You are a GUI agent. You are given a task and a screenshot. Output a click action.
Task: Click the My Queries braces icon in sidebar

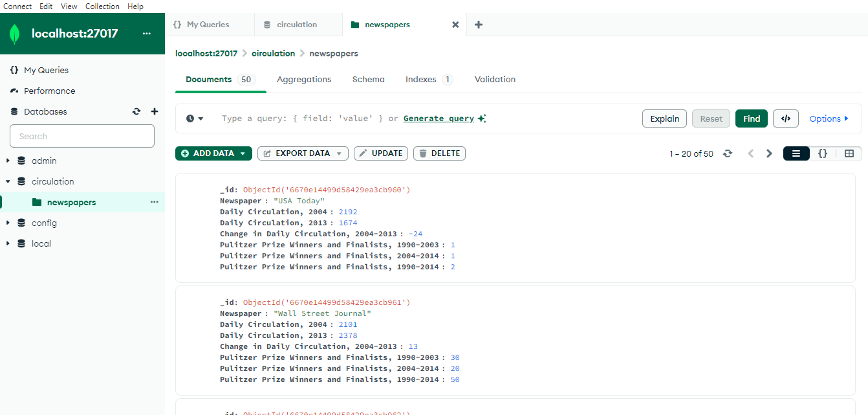pos(14,70)
